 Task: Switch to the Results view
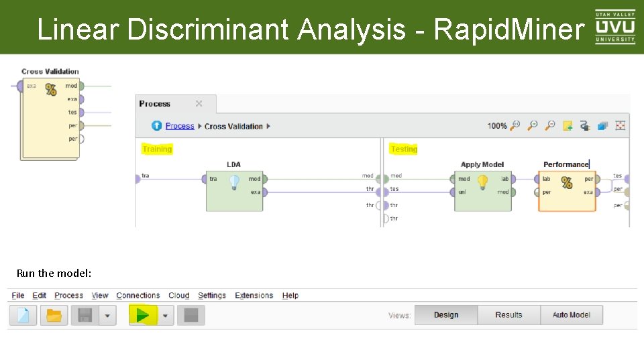[509, 315]
